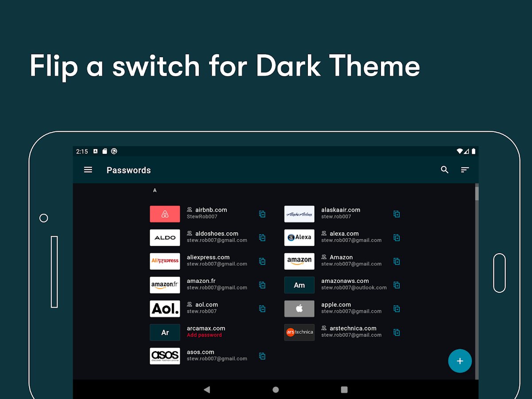Viewport: 532px width, 399px height.
Task: Open the sort options icon
Action: click(x=465, y=170)
